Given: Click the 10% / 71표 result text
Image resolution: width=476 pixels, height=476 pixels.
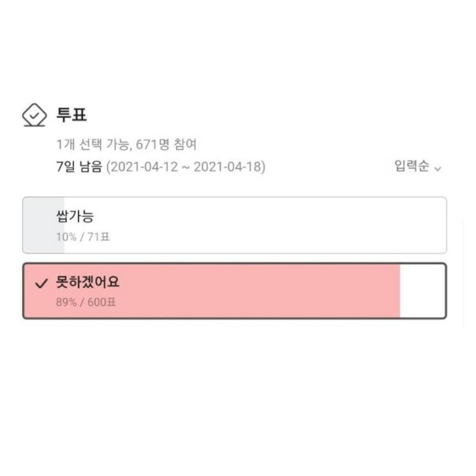Looking at the screenshot, I should click(x=83, y=237).
